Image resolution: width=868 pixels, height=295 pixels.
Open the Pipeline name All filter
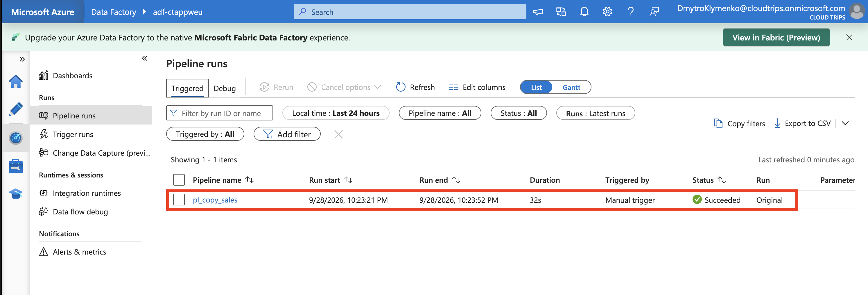tap(440, 113)
